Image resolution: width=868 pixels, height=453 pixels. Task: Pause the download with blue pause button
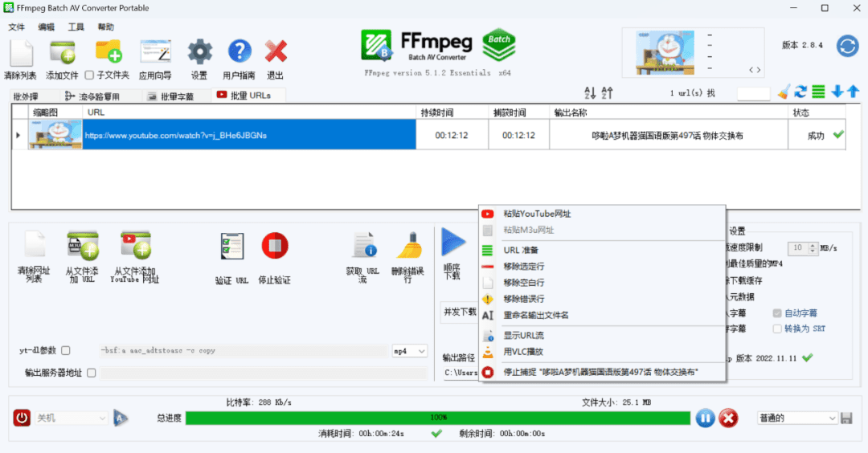(705, 418)
